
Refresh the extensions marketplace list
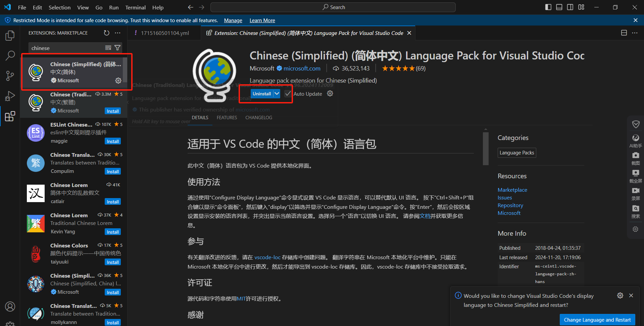point(106,33)
